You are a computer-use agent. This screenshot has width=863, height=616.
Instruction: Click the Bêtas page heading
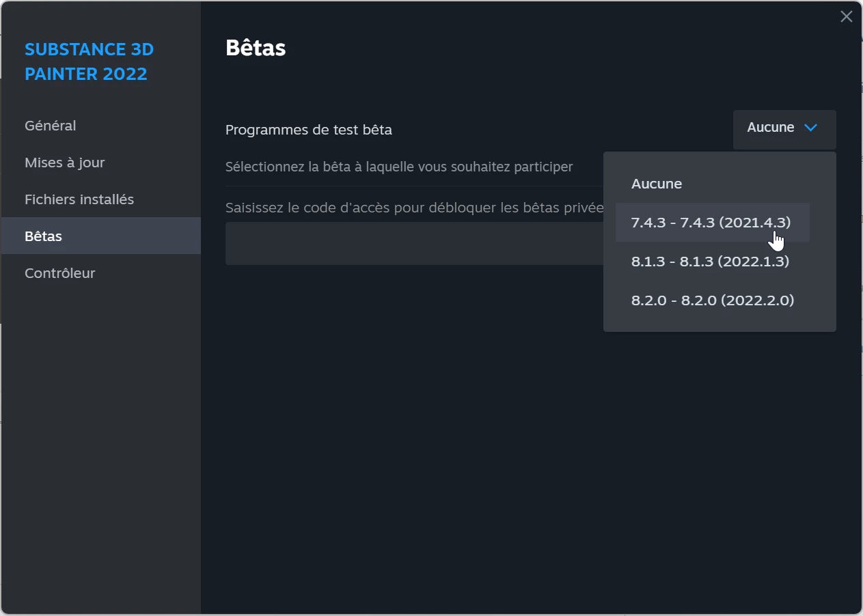(x=256, y=48)
